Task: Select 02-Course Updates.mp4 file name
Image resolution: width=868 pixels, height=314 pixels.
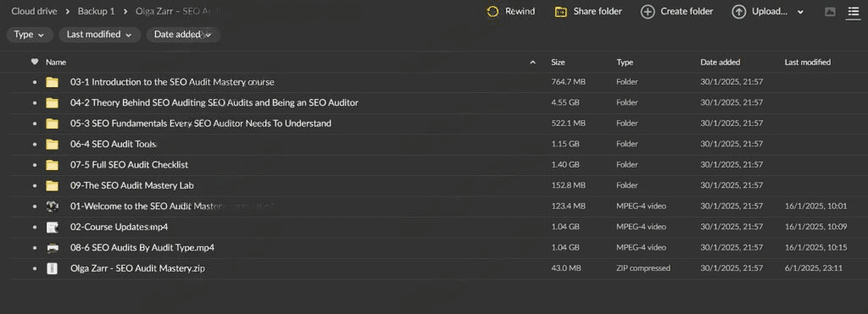Action: click(x=119, y=227)
